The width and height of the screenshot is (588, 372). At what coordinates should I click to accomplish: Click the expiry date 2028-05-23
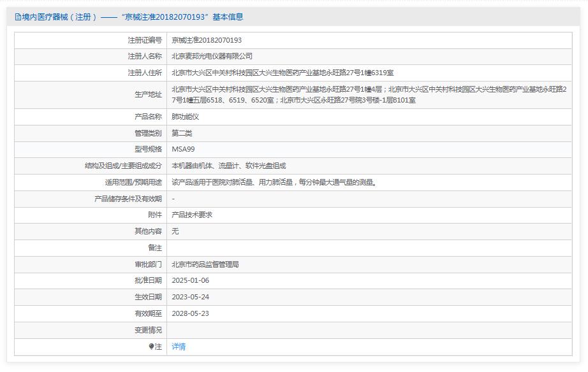(190, 313)
